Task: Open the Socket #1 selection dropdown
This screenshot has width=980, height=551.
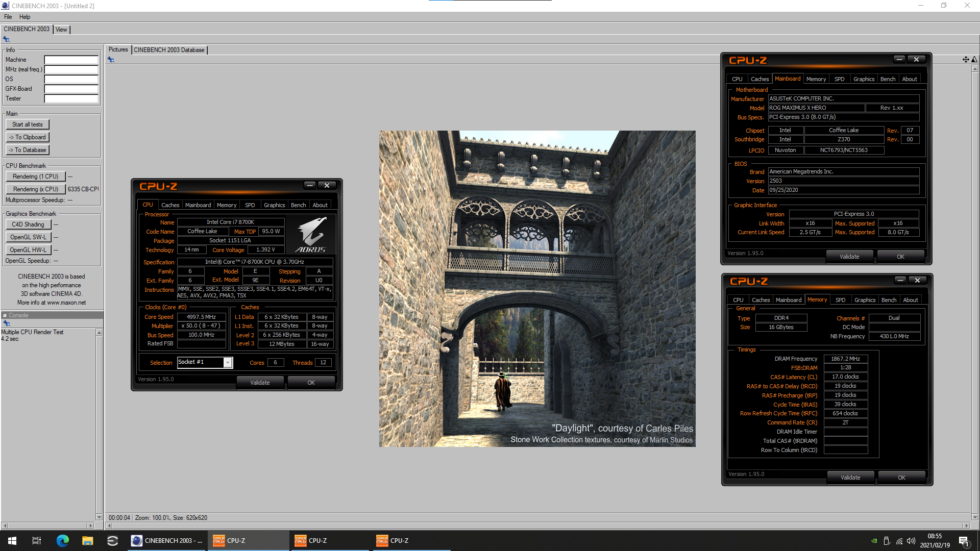Action: pos(228,362)
